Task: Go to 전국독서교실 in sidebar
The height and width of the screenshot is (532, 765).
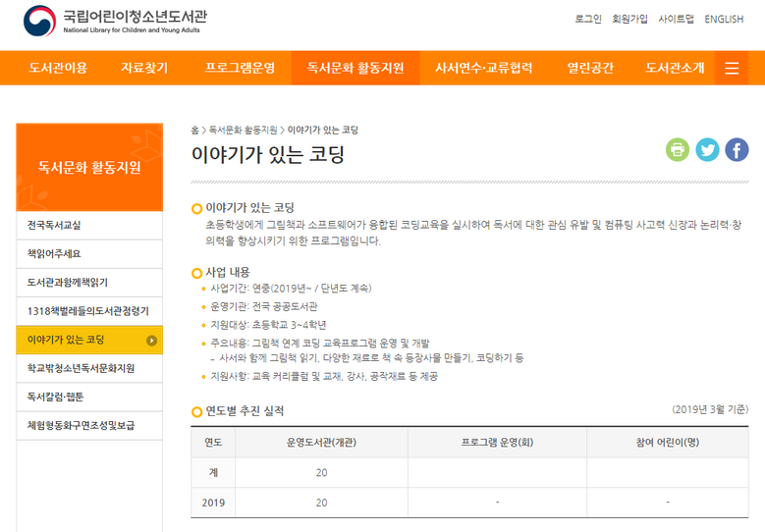Action: [x=55, y=226]
